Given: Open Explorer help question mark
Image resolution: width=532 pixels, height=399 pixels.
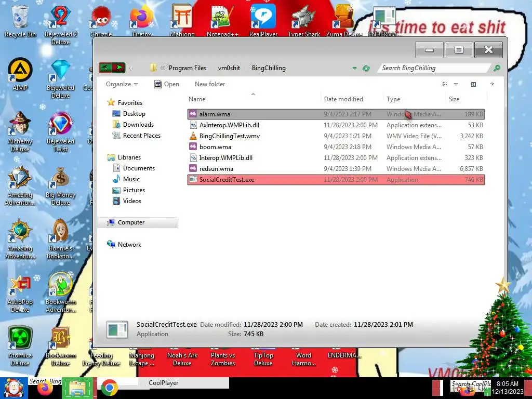Looking at the screenshot, I should [491, 84].
